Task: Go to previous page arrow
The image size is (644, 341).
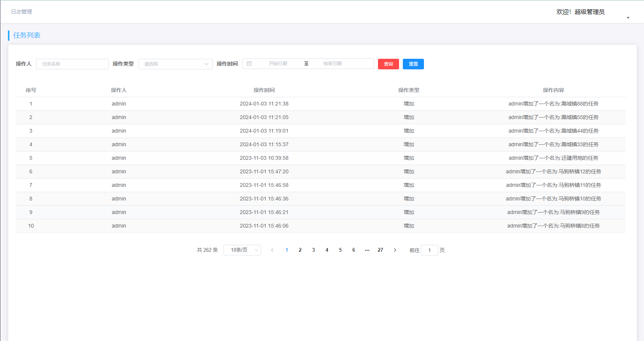Action: 272,250
